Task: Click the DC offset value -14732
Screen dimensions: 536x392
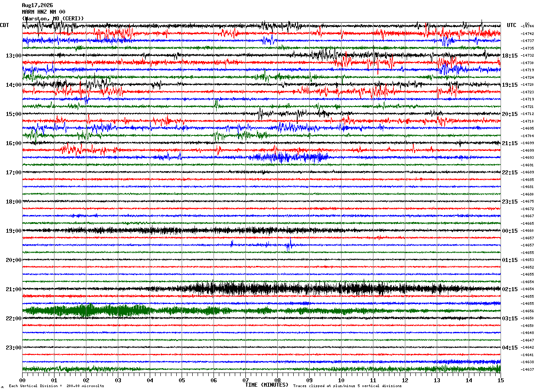Action: (527, 56)
